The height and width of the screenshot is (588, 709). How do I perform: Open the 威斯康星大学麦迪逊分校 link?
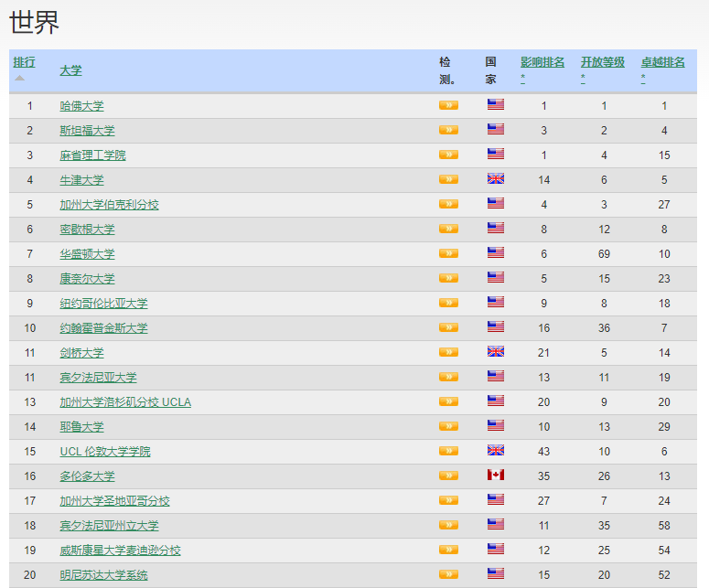click(120, 550)
